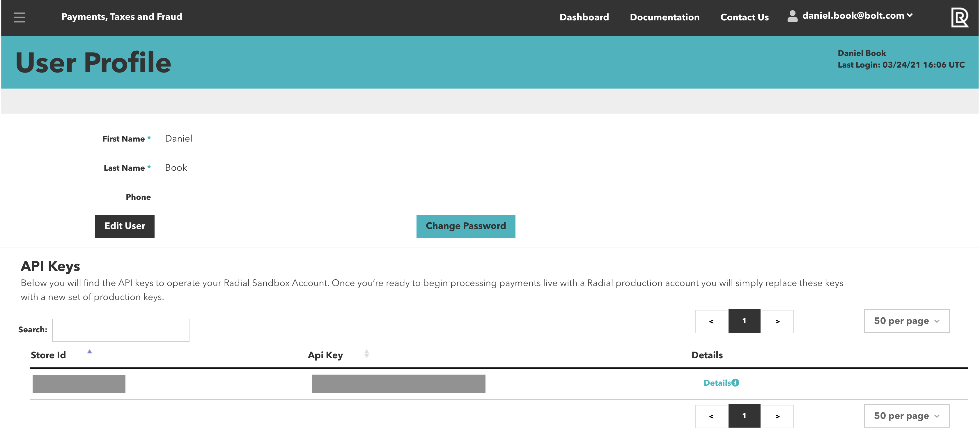Open the hamburger navigation menu
The width and height of the screenshot is (980, 441).
[20, 17]
